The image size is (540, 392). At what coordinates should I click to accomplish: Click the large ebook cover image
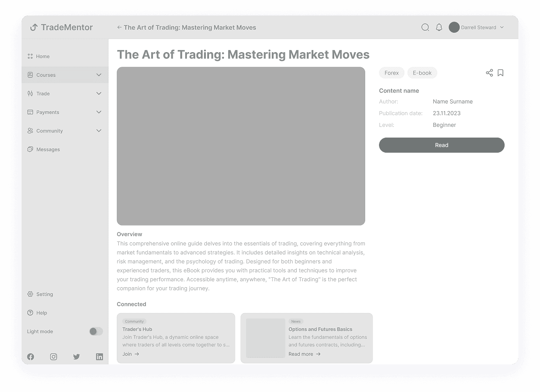(241, 146)
